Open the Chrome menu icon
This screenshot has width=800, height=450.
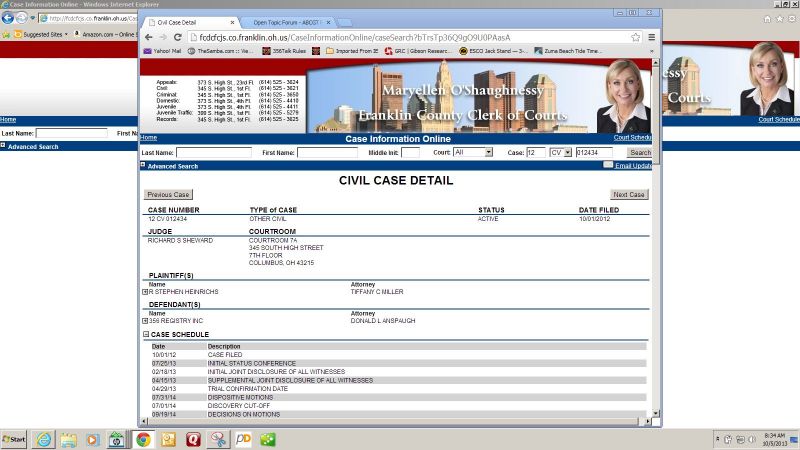point(652,37)
